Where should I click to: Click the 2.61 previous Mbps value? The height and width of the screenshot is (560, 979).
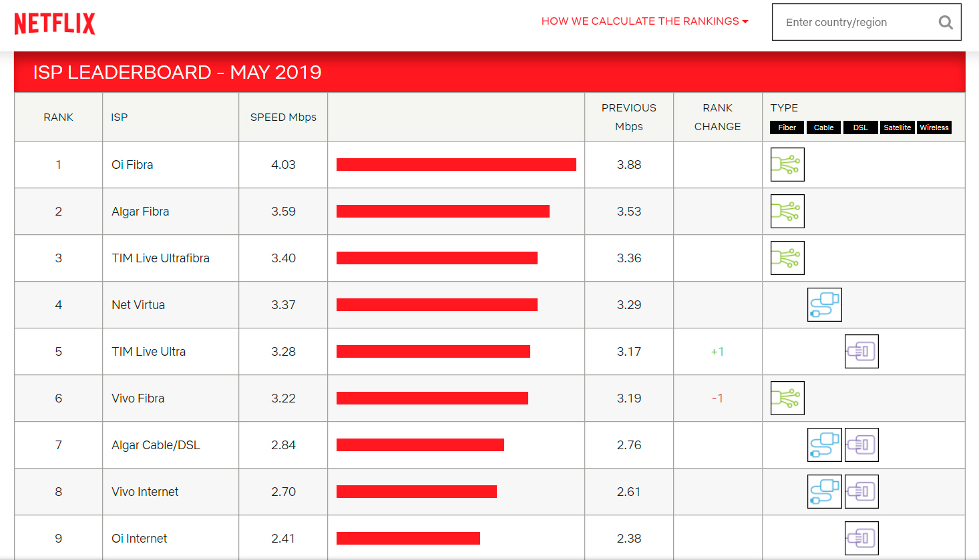(x=629, y=491)
